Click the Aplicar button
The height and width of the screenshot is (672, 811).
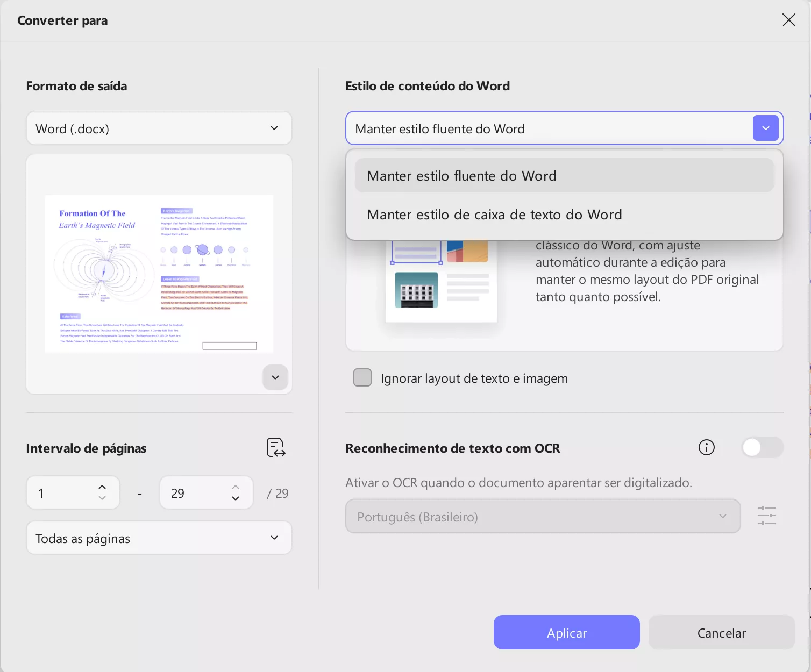coord(566,633)
